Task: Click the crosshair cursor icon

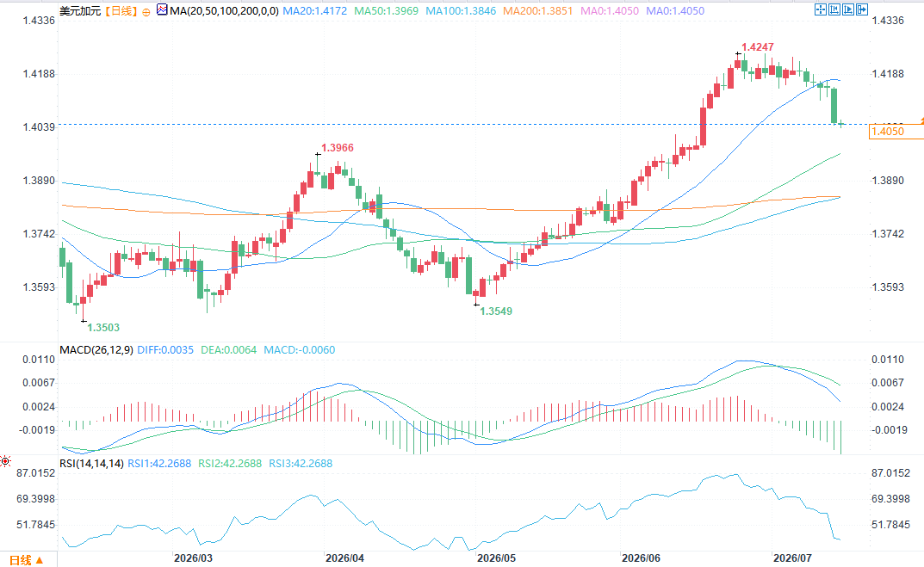Action: [x=821, y=9]
